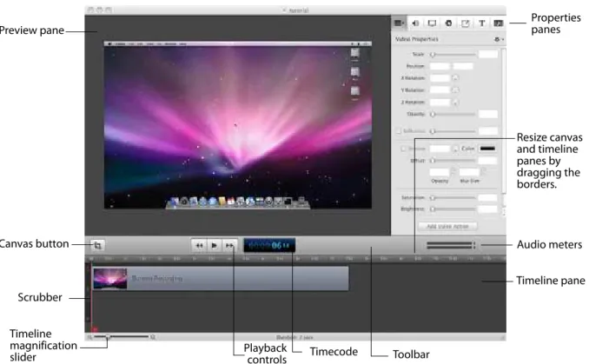The image size is (589, 364).
Task: Click the rewind playback button
Action: click(x=199, y=245)
